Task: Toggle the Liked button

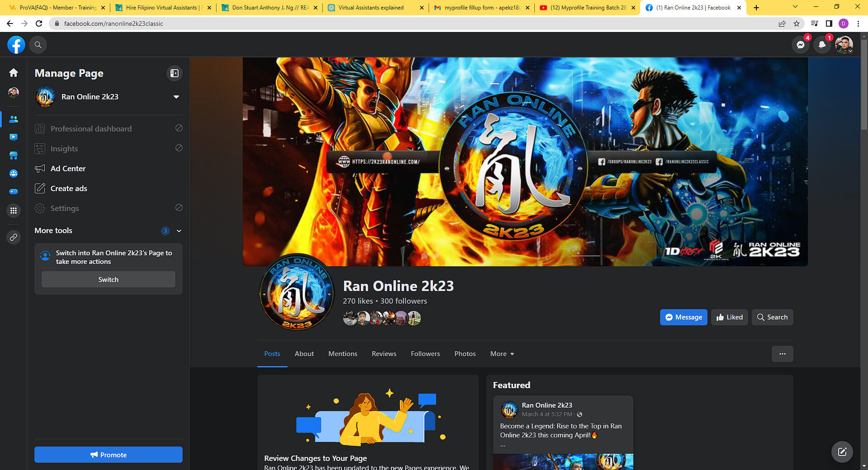Action: point(730,317)
